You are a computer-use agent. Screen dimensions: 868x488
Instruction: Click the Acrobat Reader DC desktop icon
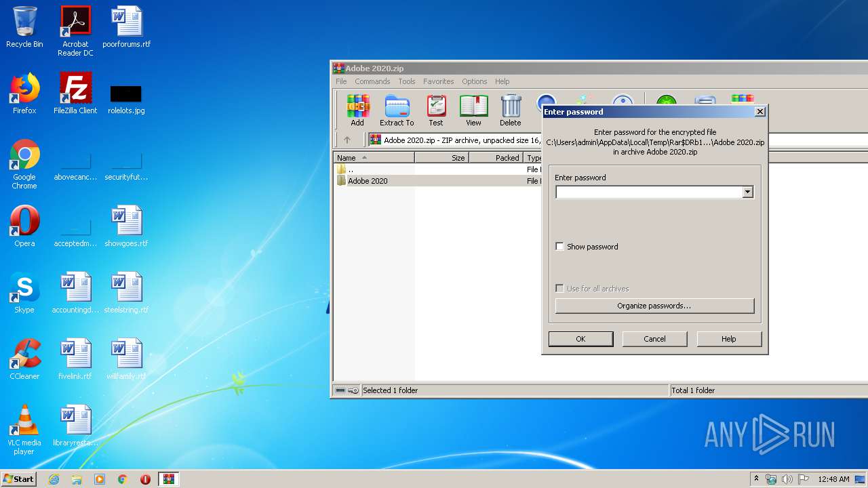pyautogui.click(x=75, y=31)
